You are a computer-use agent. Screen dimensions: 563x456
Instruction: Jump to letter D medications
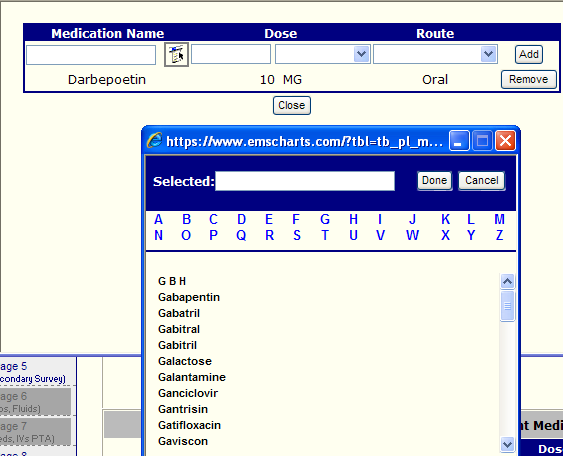point(241,219)
